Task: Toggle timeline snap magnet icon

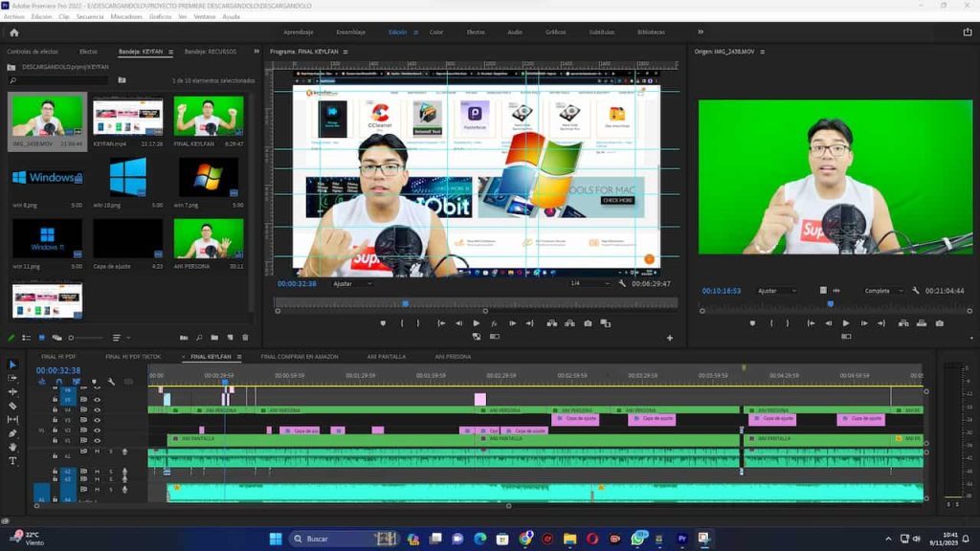Action: [x=58, y=381]
